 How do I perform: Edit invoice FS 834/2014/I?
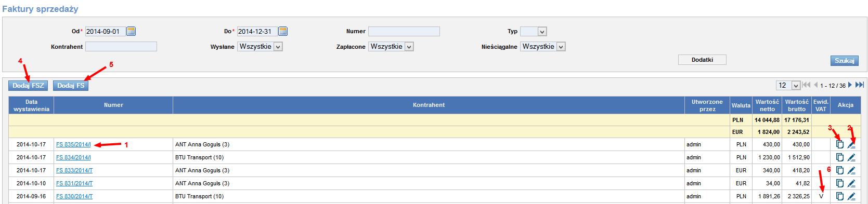tap(851, 157)
